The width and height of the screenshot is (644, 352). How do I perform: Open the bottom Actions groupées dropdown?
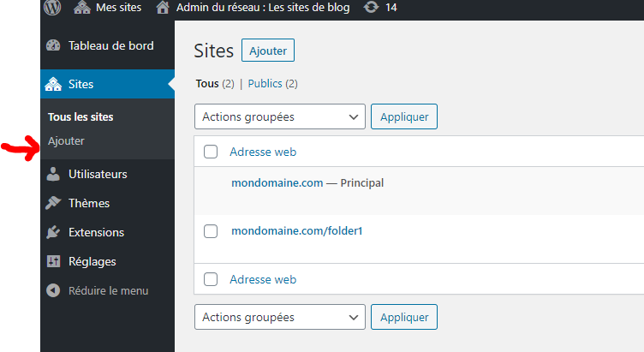(x=280, y=317)
